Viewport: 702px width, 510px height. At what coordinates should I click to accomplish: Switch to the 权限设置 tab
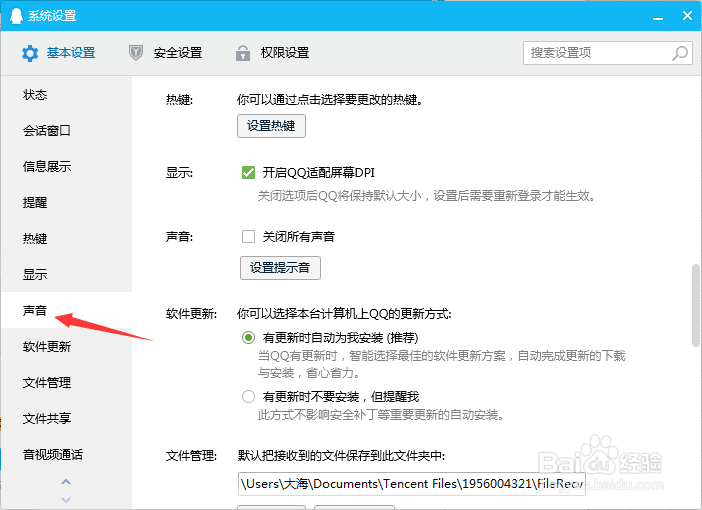pos(272,53)
